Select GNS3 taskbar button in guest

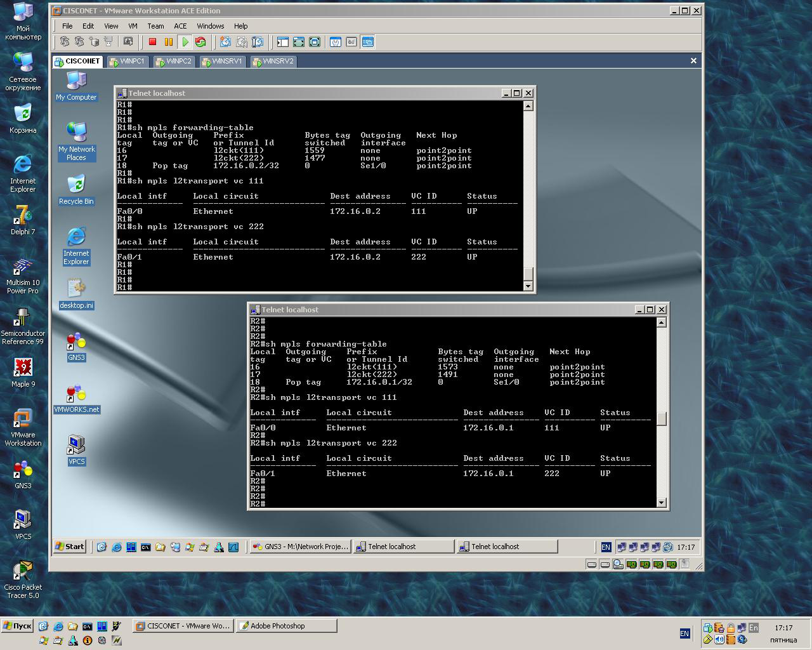(x=300, y=547)
